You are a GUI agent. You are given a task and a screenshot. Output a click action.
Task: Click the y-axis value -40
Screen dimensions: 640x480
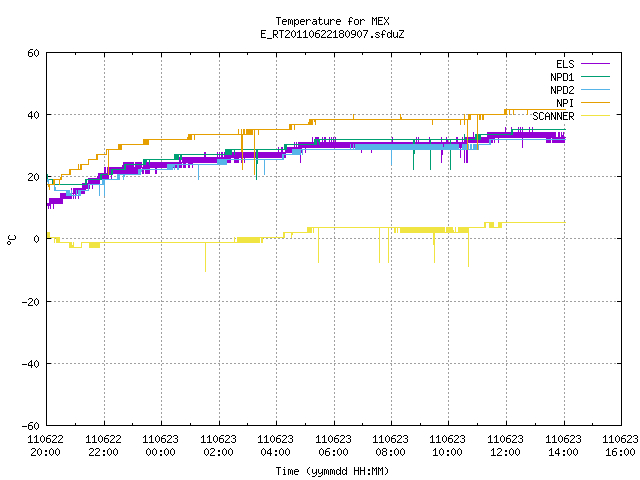pyautogui.click(x=31, y=364)
